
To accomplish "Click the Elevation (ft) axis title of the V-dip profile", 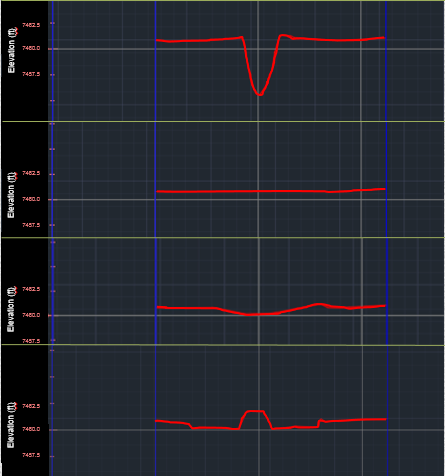I will click(12, 50).
